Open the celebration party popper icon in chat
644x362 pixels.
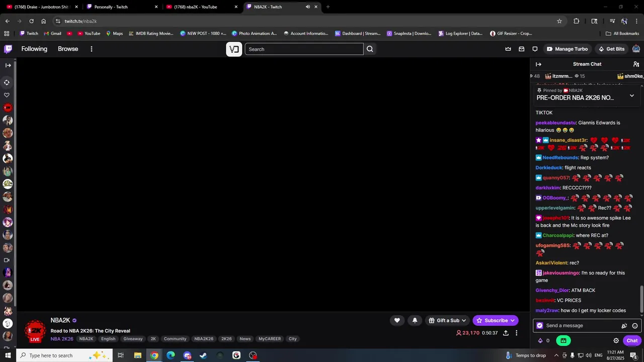(x=624, y=326)
